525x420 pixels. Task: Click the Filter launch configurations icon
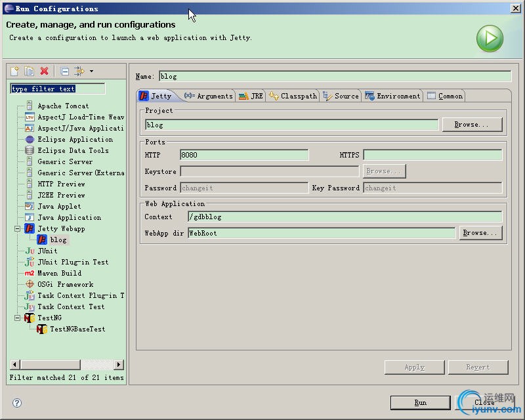(x=79, y=71)
